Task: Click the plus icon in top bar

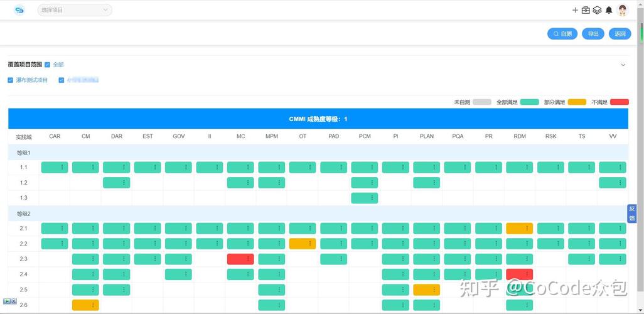Action: pyautogui.click(x=575, y=10)
